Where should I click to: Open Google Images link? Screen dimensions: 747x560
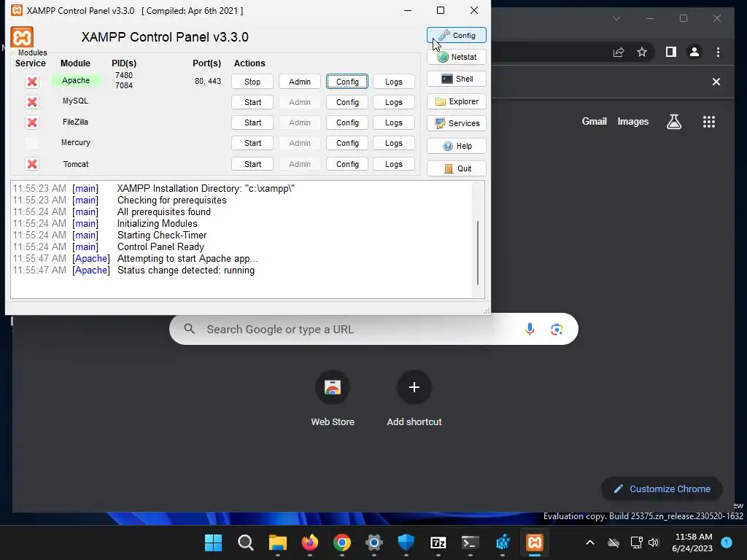pos(632,122)
